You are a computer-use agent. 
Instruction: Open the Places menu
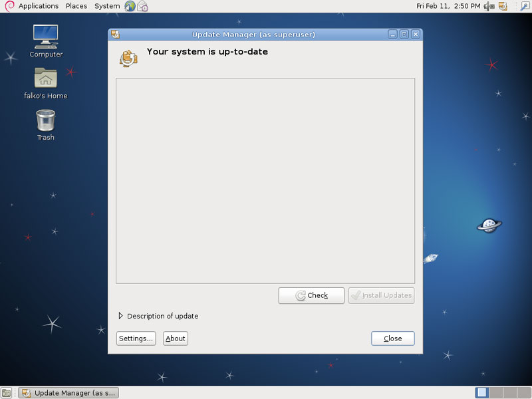pos(76,6)
